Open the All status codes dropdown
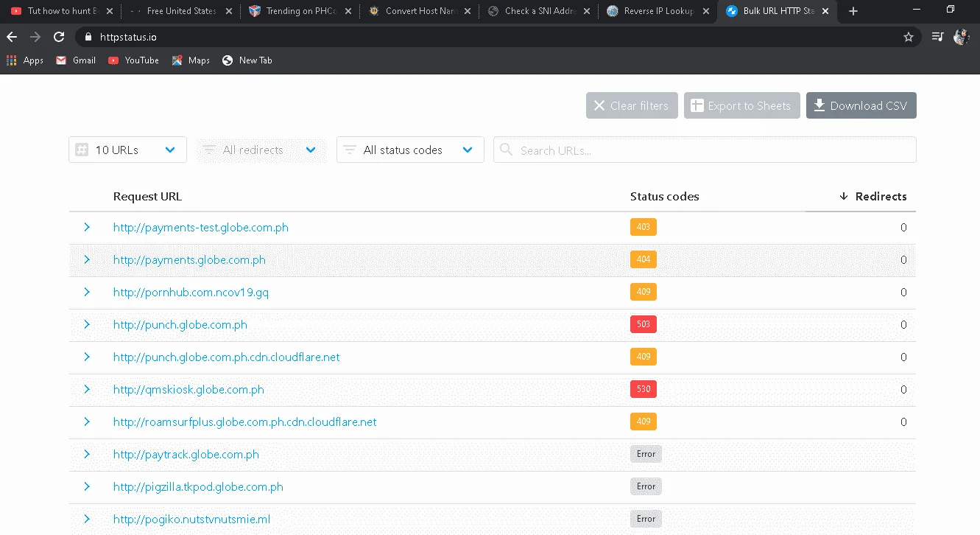 [x=410, y=150]
